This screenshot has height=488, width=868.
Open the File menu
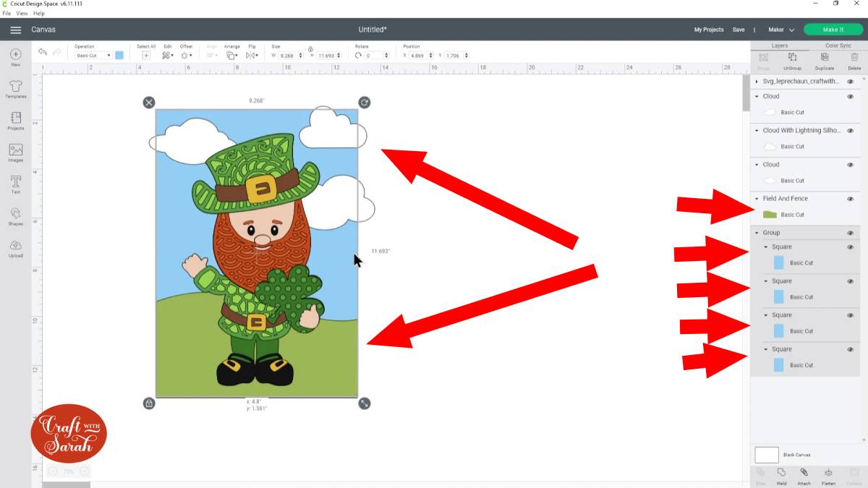7,14
